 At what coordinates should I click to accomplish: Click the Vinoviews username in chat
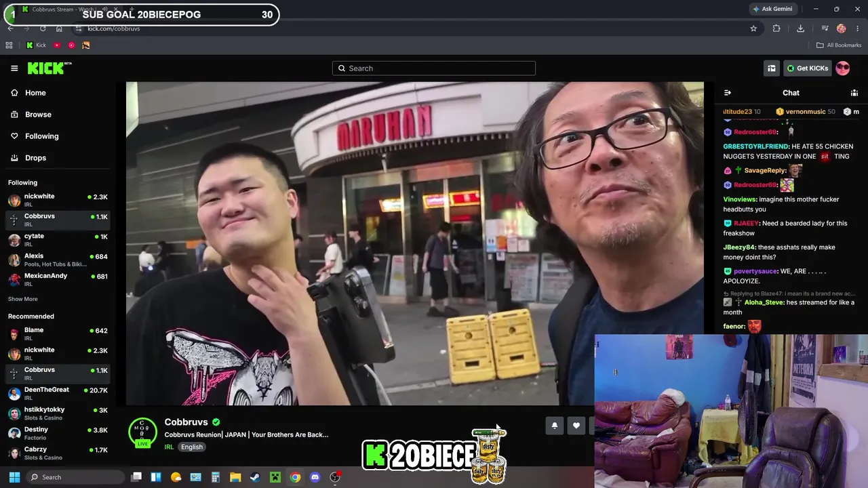click(739, 199)
